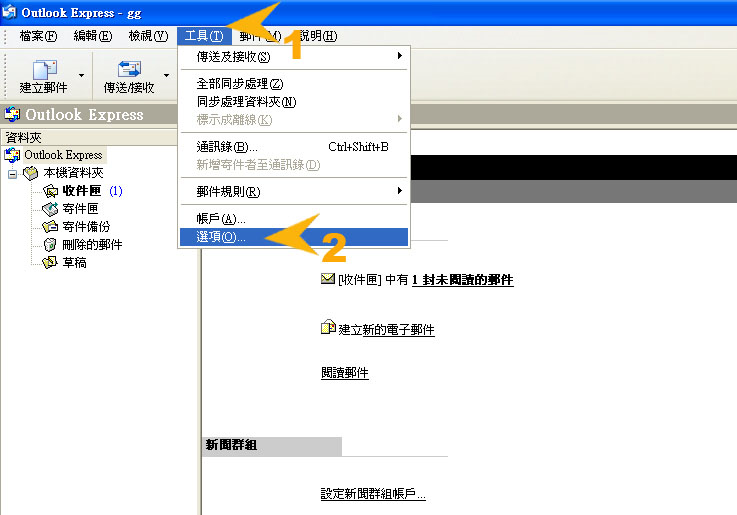This screenshot has width=737, height=515.
Task: Click the 資料夾 pane header
Action: pyautogui.click(x=89, y=138)
